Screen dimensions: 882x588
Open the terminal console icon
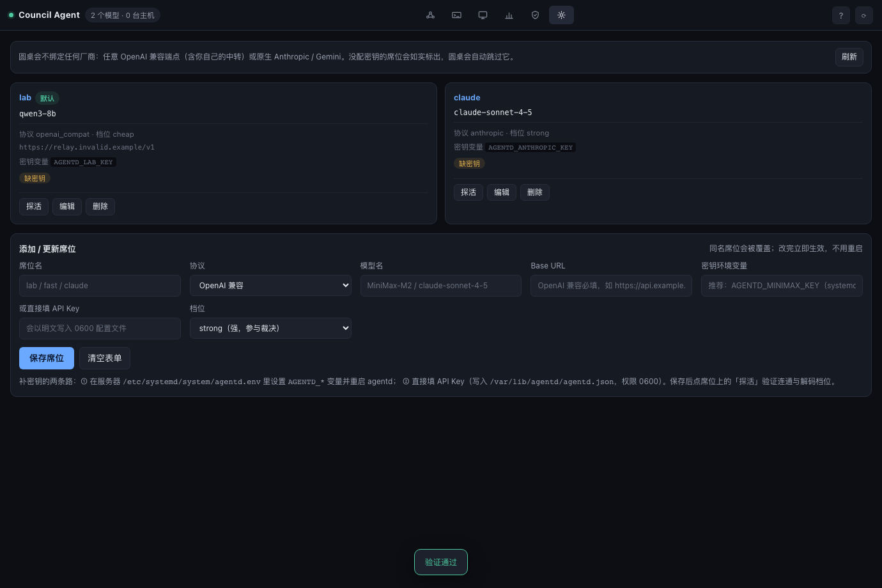[x=456, y=15]
